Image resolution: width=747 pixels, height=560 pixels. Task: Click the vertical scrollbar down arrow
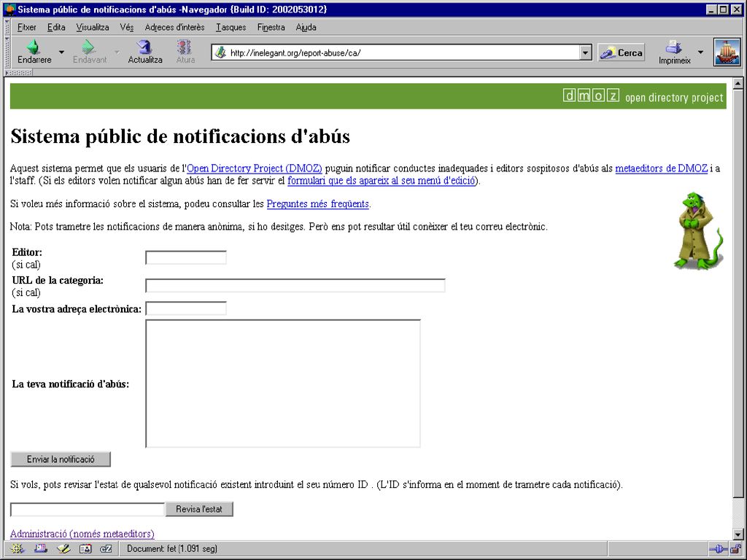click(x=738, y=534)
